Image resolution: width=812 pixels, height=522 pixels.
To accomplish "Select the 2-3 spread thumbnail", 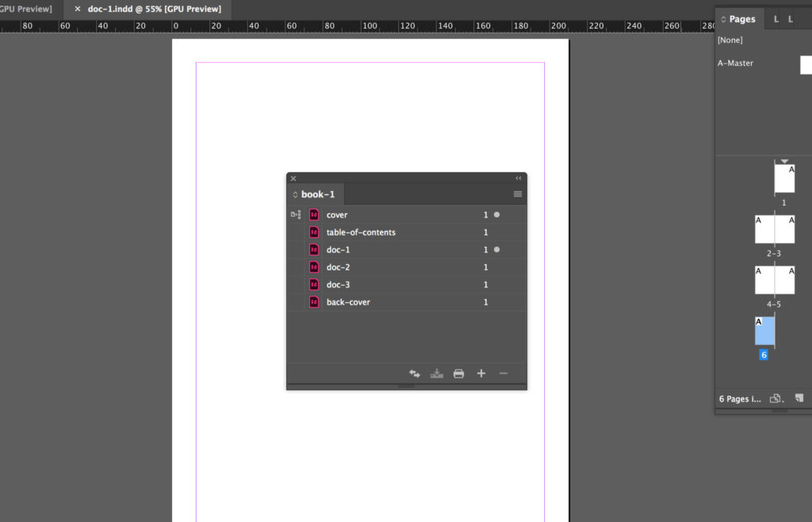I will click(774, 228).
